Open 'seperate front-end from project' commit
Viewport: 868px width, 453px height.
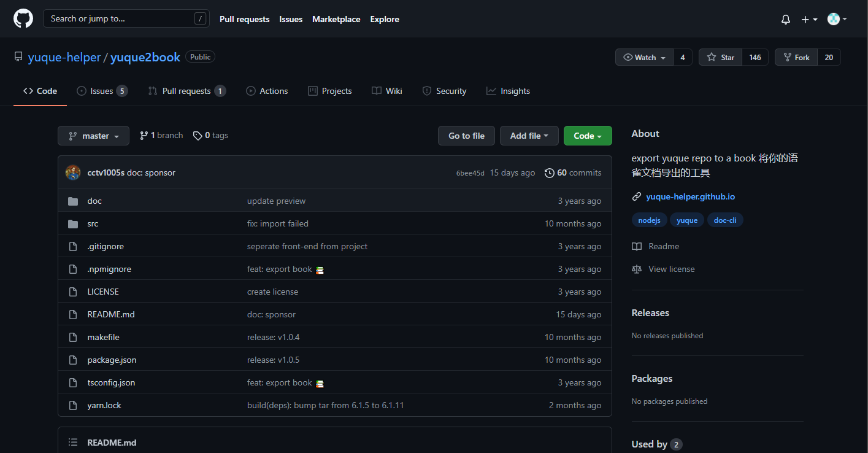[x=307, y=246]
